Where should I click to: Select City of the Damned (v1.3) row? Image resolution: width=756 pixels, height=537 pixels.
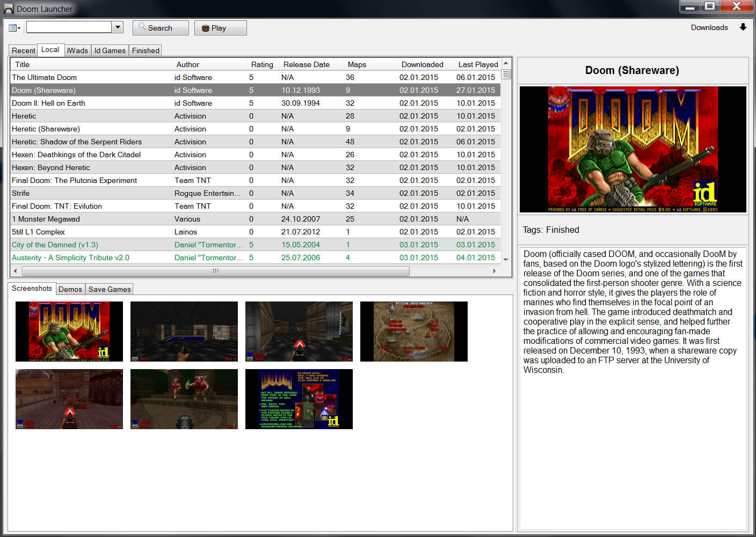pyautogui.click(x=256, y=245)
